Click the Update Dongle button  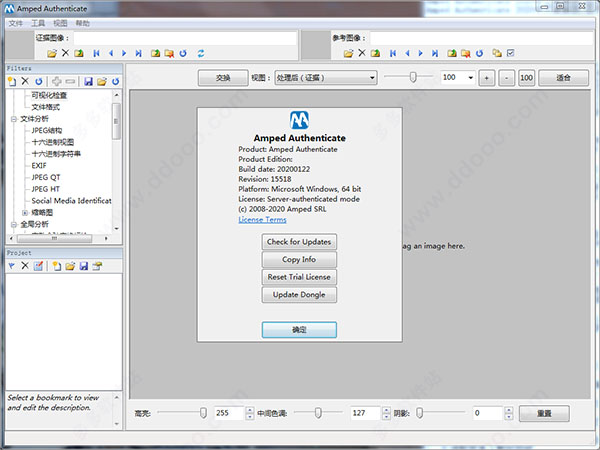[299, 295]
